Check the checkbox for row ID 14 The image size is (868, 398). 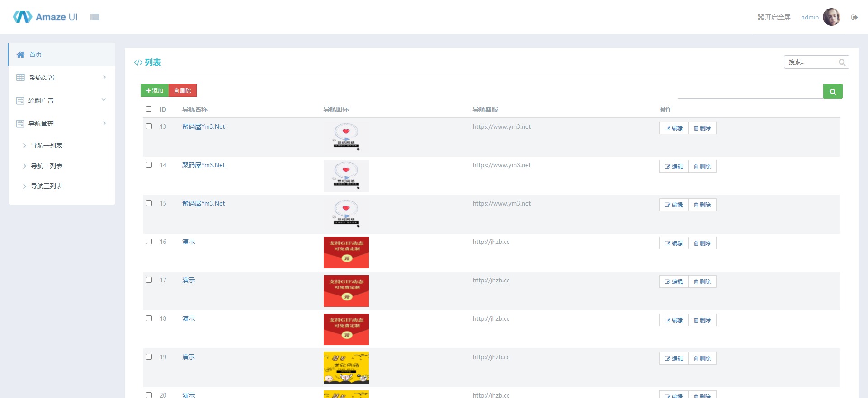[x=149, y=164]
